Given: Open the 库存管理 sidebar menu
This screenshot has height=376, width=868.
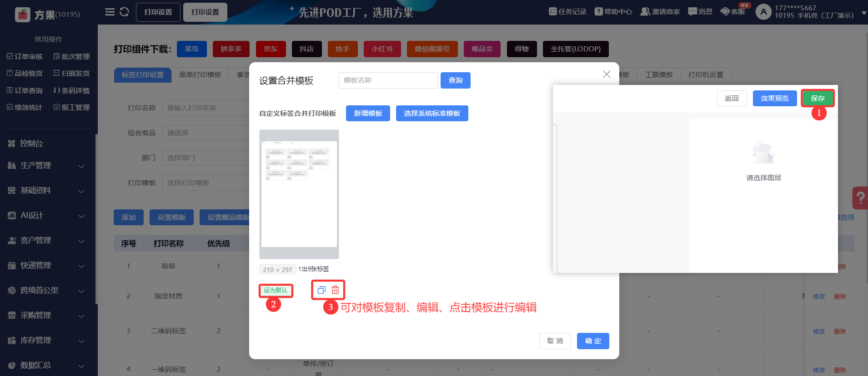Looking at the screenshot, I should [x=48, y=340].
